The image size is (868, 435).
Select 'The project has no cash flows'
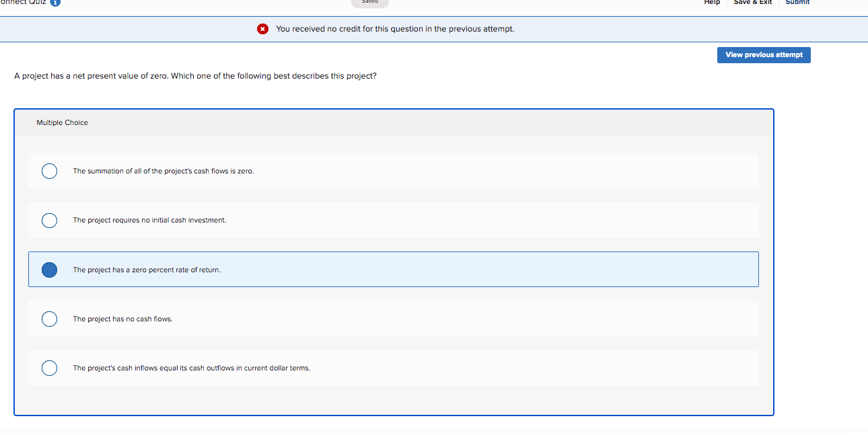pyautogui.click(x=49, y=319)
